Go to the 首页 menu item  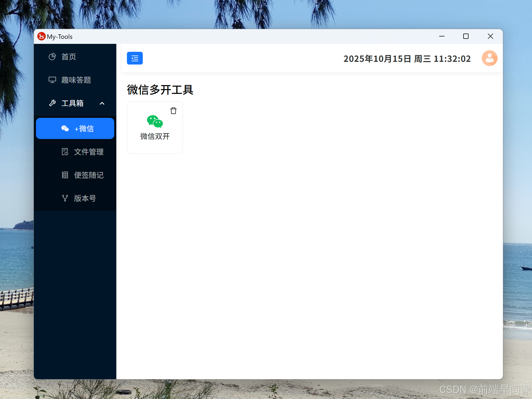[x=75, y=57]
